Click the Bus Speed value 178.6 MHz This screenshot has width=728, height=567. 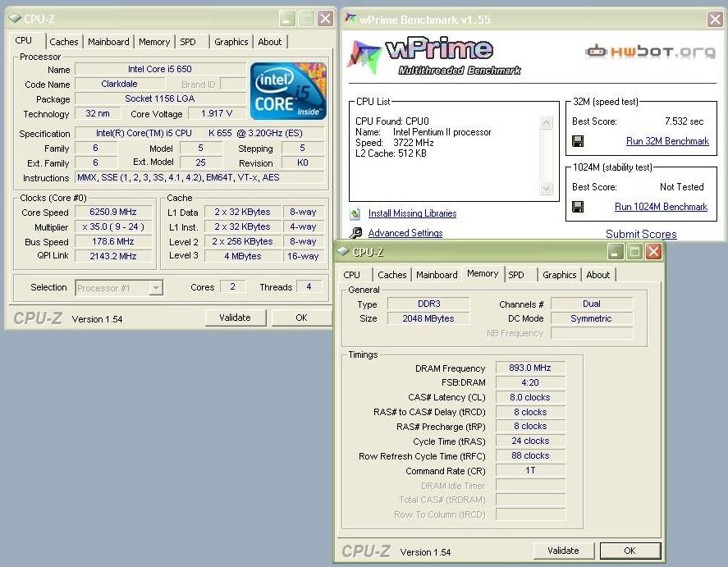(112, 242)
